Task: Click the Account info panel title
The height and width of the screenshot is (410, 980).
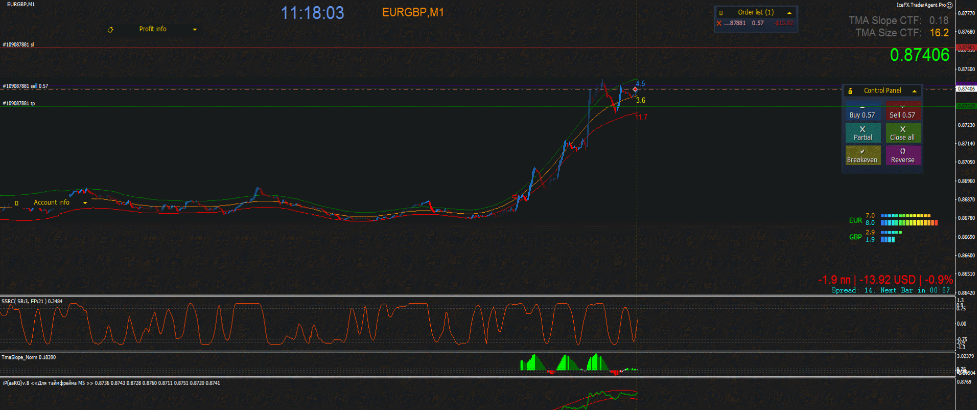Action: pyautogui.click(x=52, y=202)
